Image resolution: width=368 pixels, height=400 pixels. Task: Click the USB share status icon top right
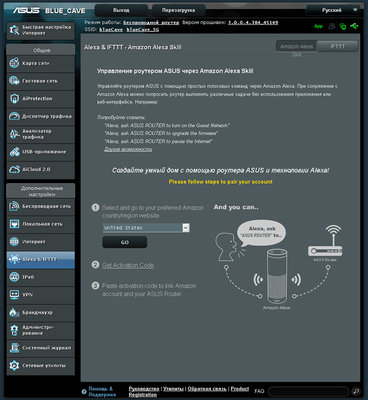coord(354,26)
